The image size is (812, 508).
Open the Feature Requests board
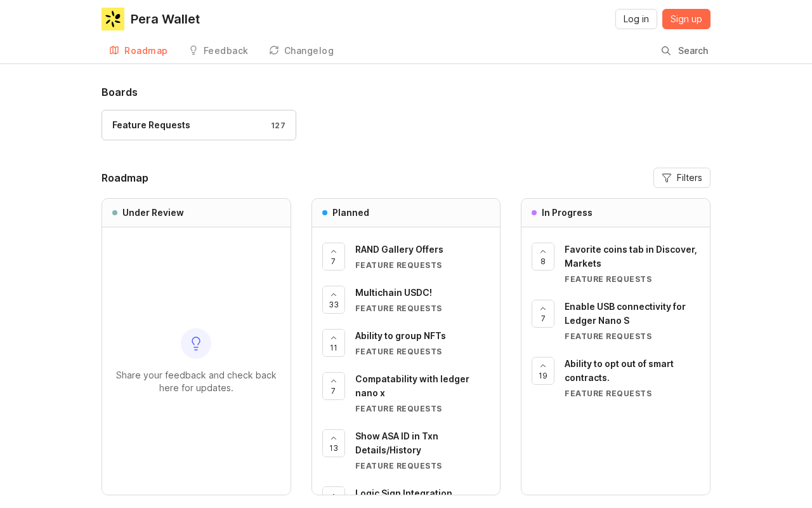(199, 125)
